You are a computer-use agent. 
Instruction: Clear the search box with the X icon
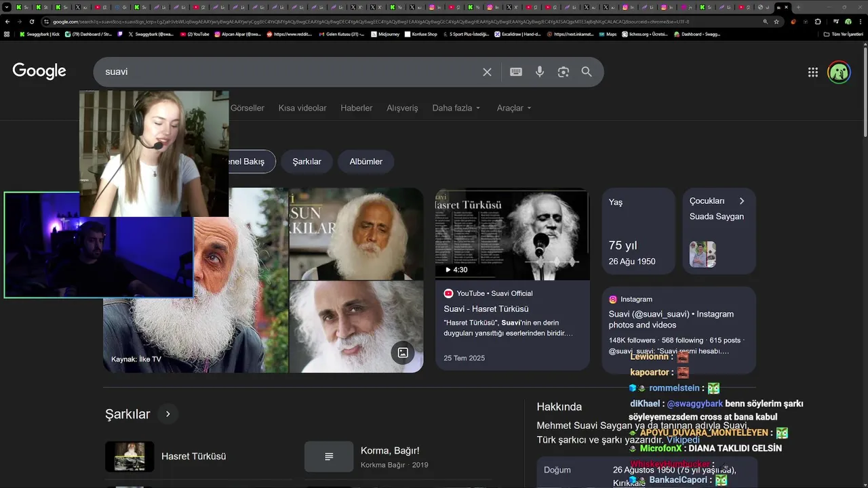click(487, 72)
